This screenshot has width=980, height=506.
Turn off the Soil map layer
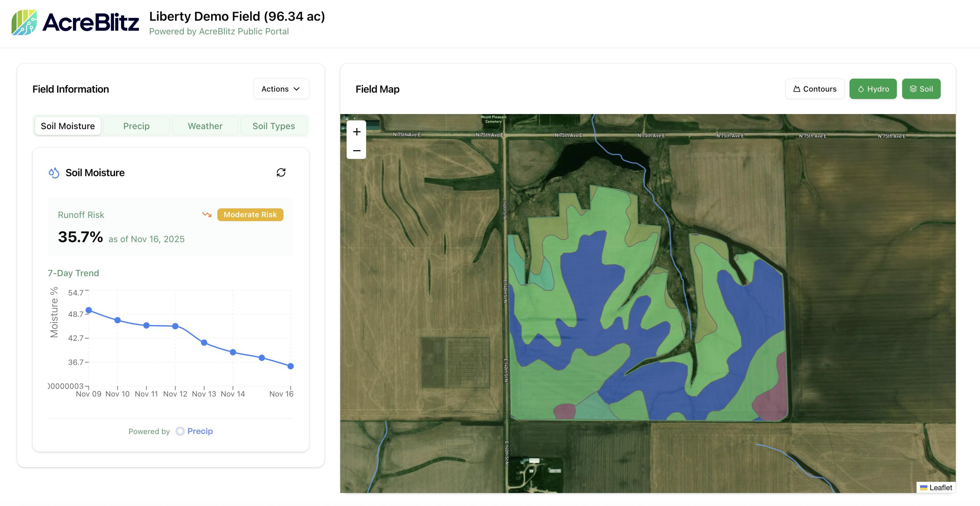click(x=921, y=89)
